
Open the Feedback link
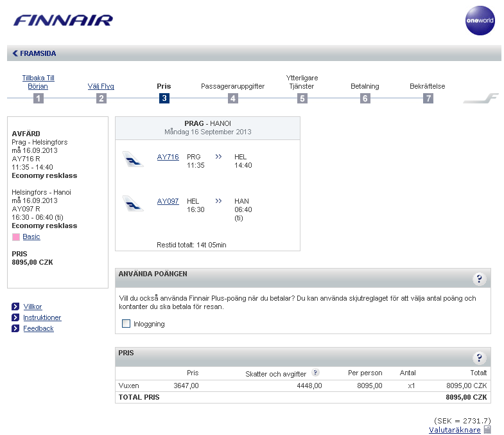39,328
